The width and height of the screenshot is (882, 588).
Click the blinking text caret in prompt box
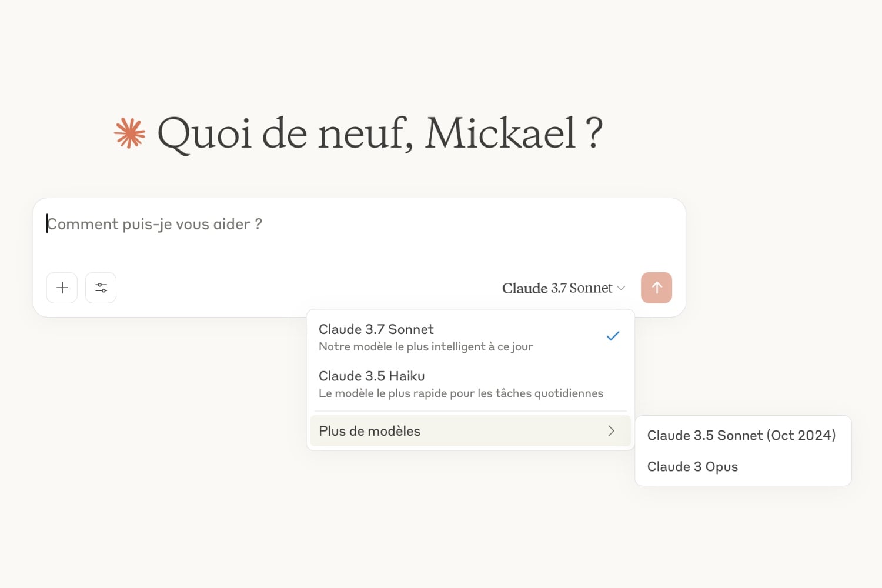47,224
